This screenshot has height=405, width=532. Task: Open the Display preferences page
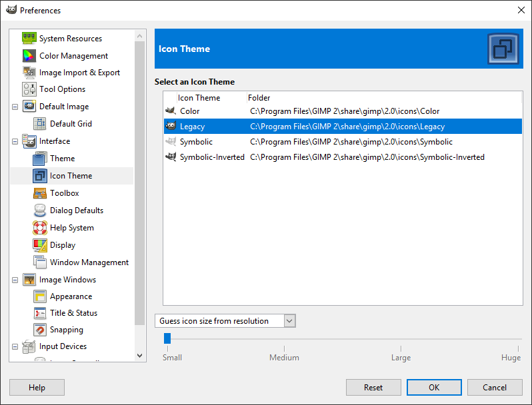[x=63, y=245]
